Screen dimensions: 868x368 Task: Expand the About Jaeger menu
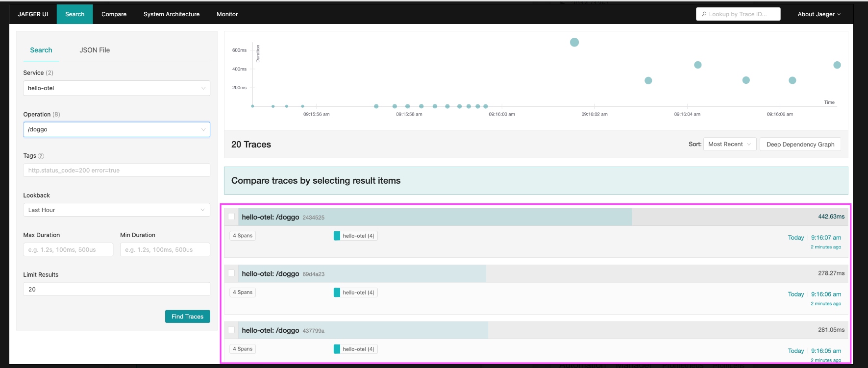819,14
